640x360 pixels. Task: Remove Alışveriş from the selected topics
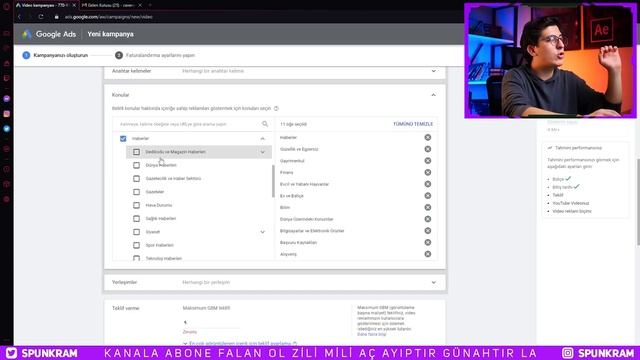point(427,254)
